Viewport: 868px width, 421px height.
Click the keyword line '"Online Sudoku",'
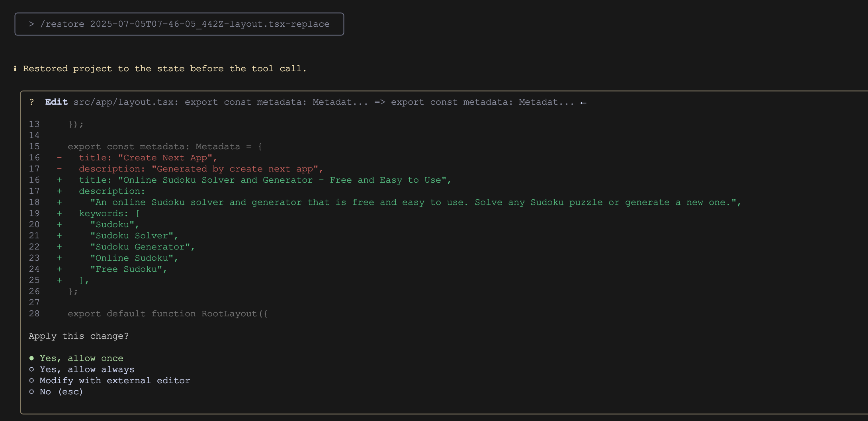coord(134,258)
